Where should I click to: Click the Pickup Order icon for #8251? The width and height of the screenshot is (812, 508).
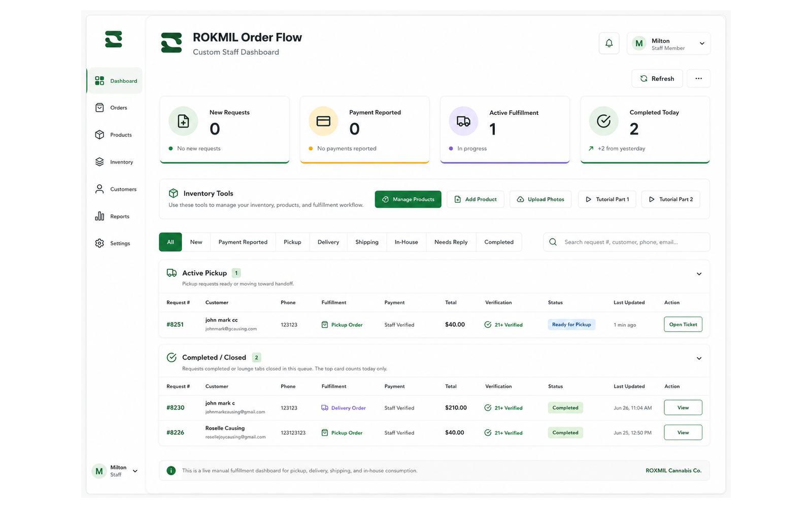point(325,325)
